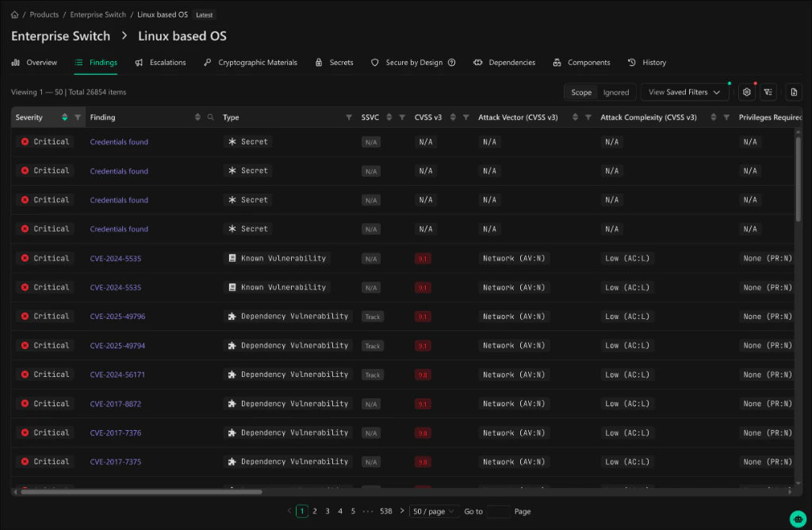Viewport: 812px width, 530px height.
Task: Open the Secrets tab
Action: [334, 62]
